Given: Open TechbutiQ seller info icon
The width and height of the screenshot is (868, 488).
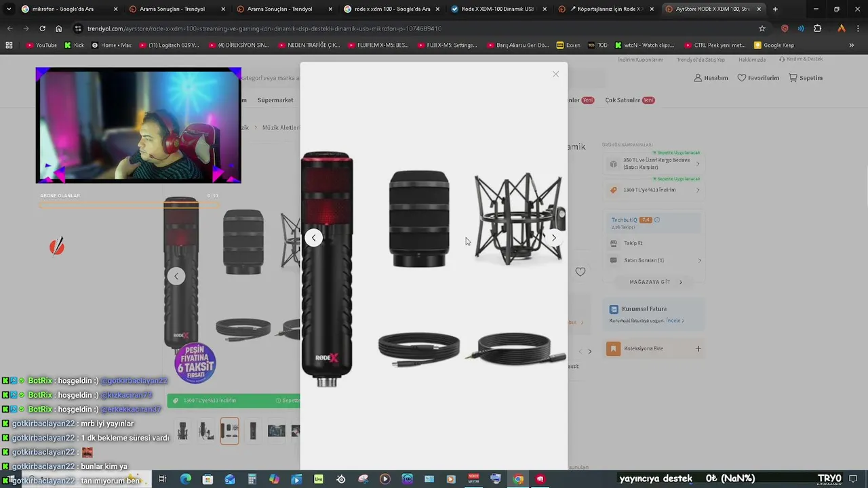Looking at the screenshot, I should pos(656,220).
